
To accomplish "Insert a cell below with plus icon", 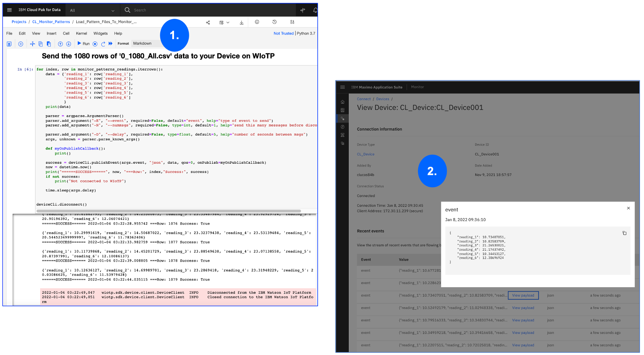I will click(21, 44).
